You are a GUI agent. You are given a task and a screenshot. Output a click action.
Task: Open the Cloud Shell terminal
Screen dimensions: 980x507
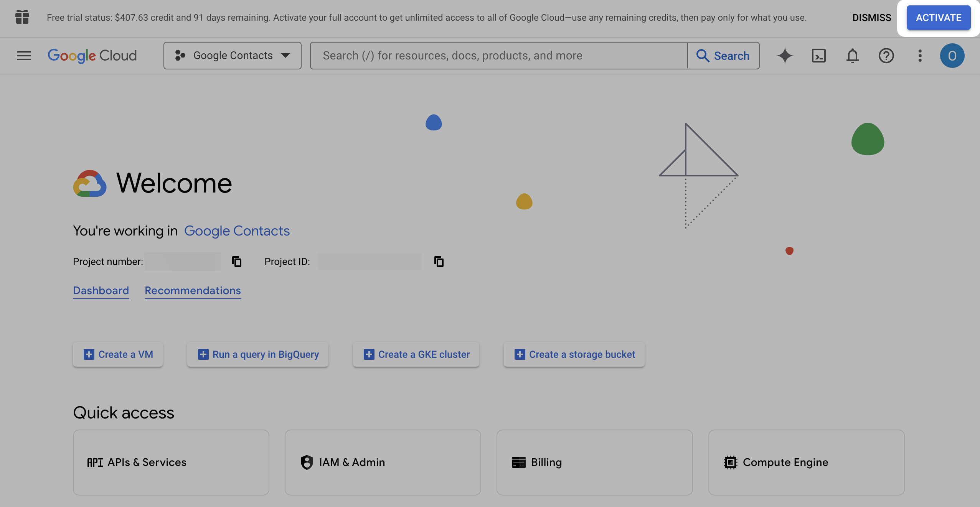pyautogui.click(x=819, y=56)
